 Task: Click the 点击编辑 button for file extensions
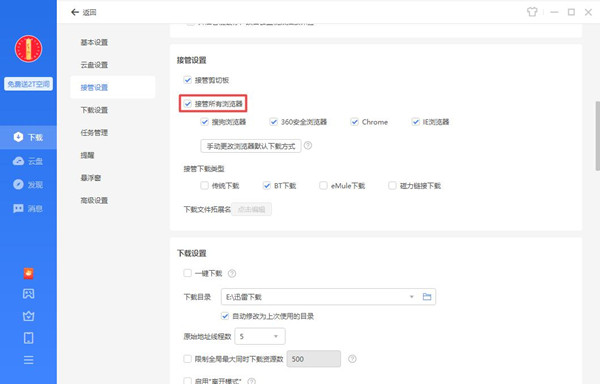tap(251, 209)
